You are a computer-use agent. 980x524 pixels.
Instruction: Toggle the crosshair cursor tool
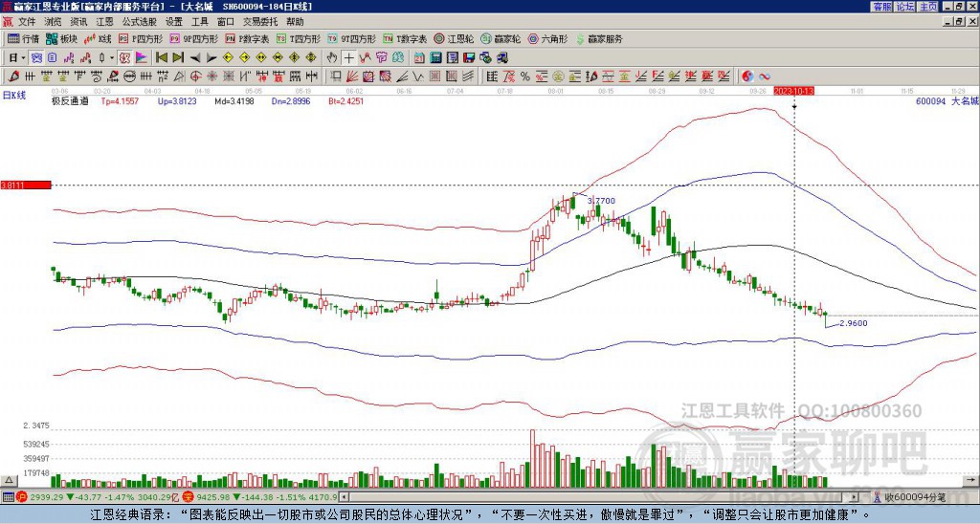pyautogui.click(x=348, y=58)
